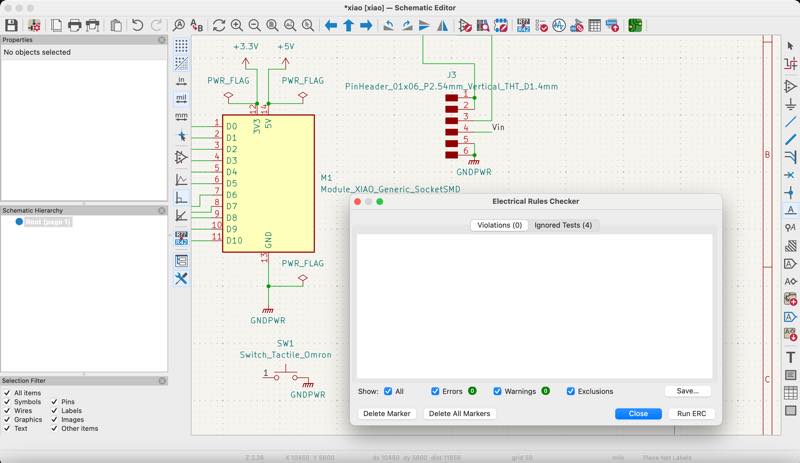800x463 pixels.
Task: Open Page Settings sheet icon
Action: [57, 25]
